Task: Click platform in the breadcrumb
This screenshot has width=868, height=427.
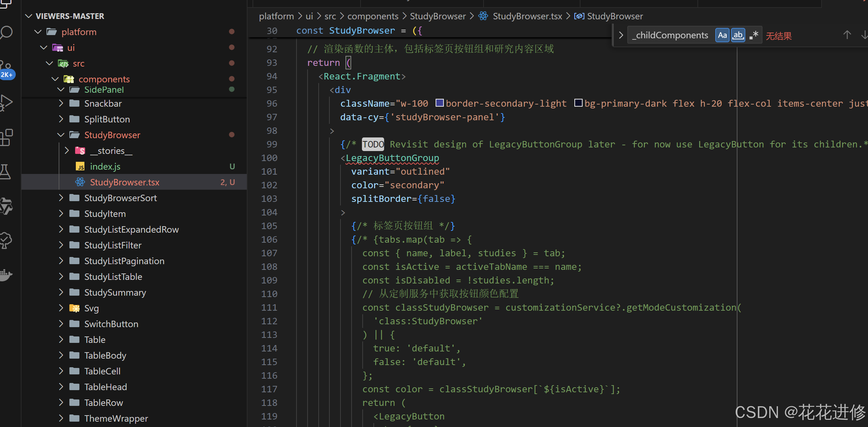Action: tap(276, 16)
